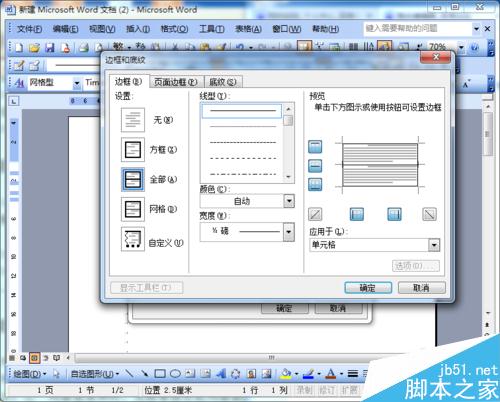Screen dimensions: 500x402
Task: Click the line style list scrollbar thumb
Action: [x=289, y=120]
